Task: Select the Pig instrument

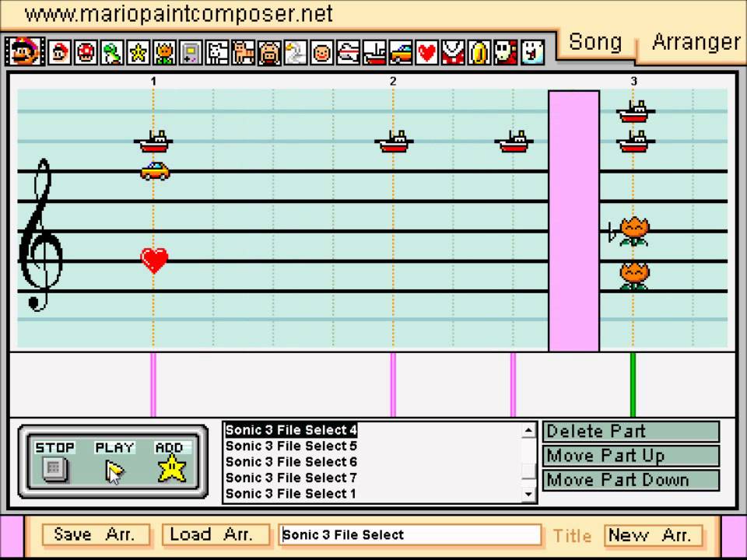Action: (269, 52)
